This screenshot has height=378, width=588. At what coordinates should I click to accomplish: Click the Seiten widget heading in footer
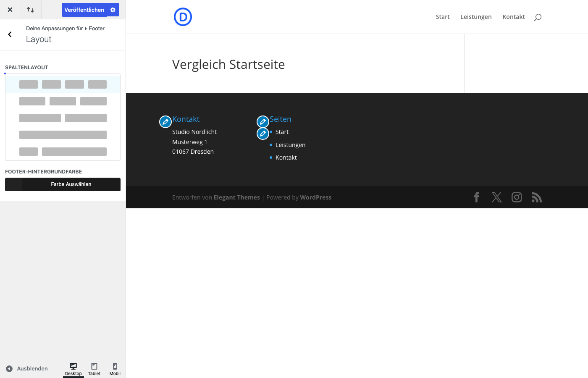(281, 119)
